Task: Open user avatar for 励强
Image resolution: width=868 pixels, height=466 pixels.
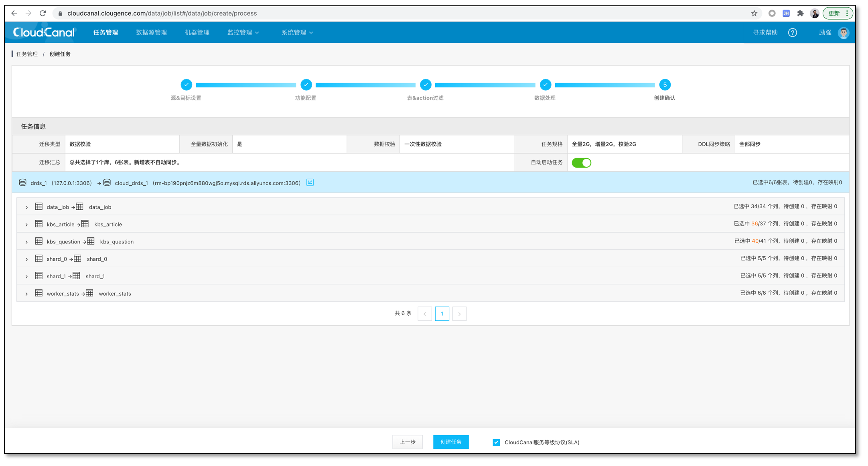Action: [844, 32]
